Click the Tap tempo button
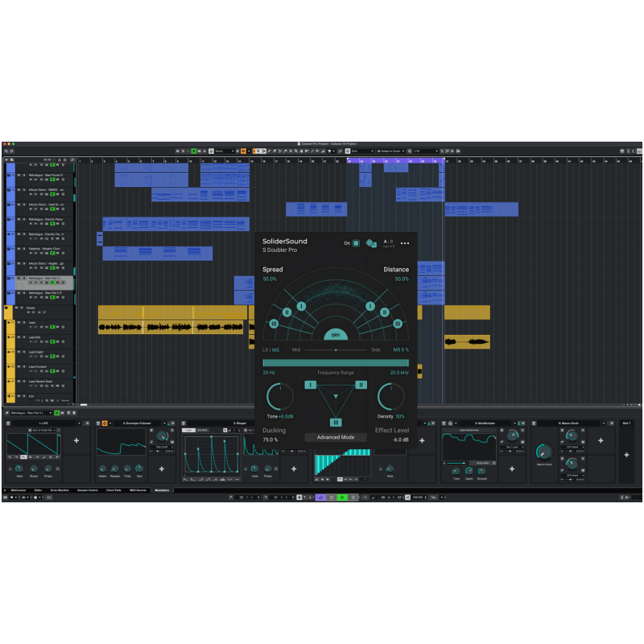The image size is (644, 644). [433, 497]
